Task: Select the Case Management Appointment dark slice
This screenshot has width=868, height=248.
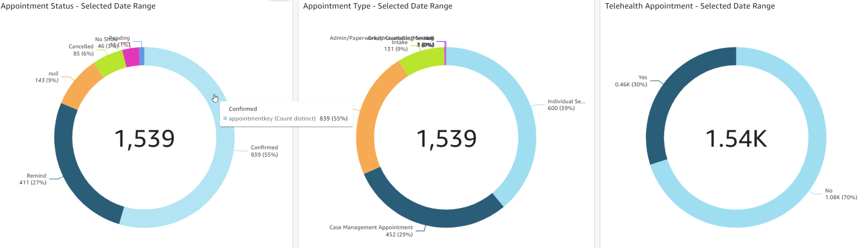Action: [428, 216]
